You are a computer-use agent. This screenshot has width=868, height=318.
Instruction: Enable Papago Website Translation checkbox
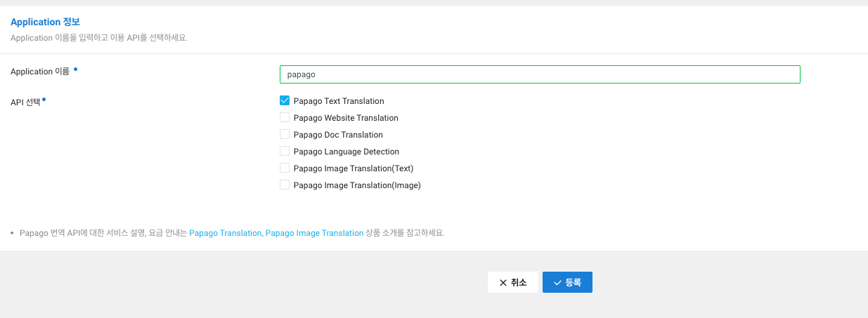click(x=285, y=117)
